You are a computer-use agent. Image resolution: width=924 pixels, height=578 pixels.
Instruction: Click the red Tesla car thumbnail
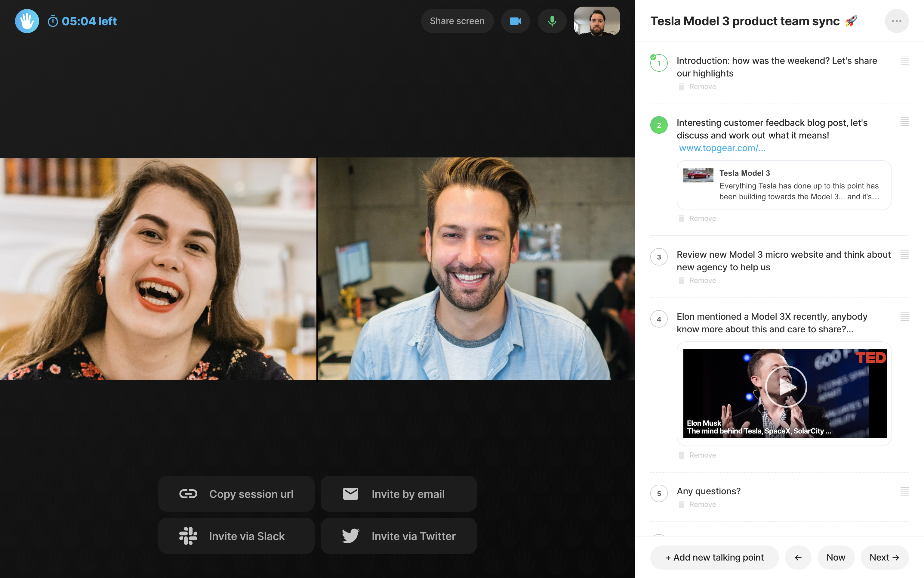coord(698,175)
